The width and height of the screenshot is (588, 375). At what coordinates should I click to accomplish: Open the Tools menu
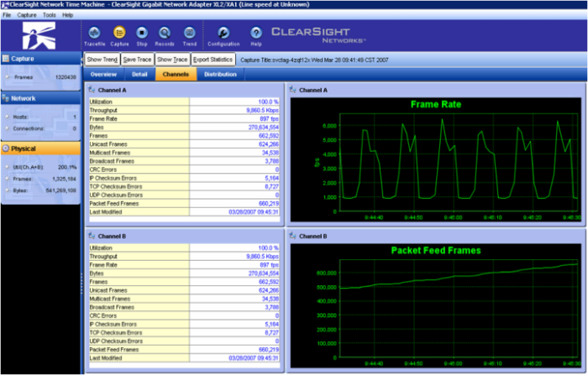point(49,15)
